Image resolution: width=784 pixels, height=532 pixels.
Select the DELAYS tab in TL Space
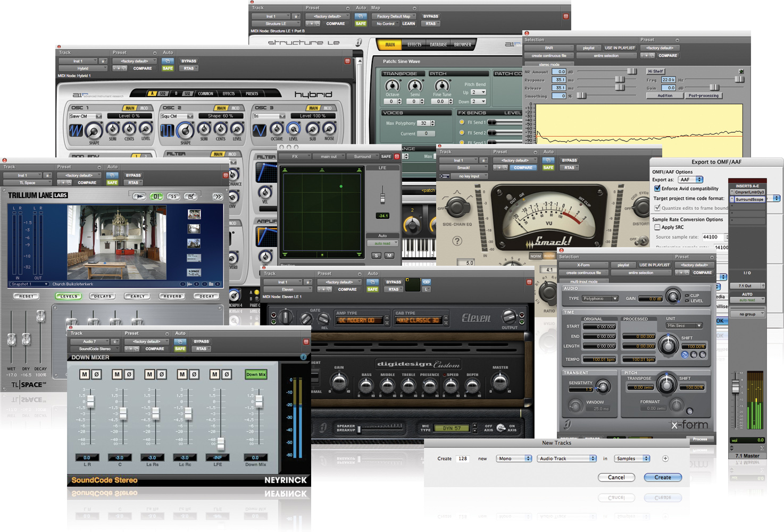pyautogui.click(x=103, y=297)
